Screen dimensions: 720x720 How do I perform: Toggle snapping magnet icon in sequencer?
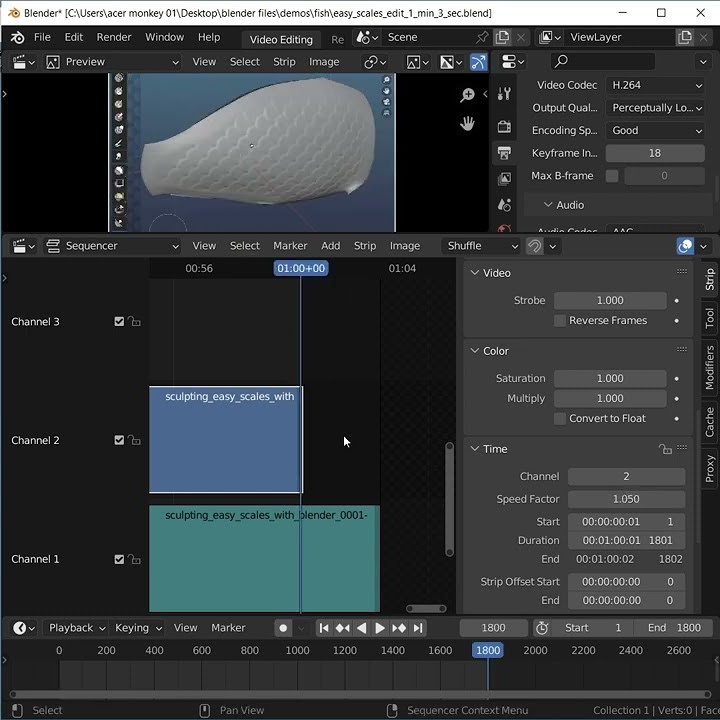click(x=534, y=246)
